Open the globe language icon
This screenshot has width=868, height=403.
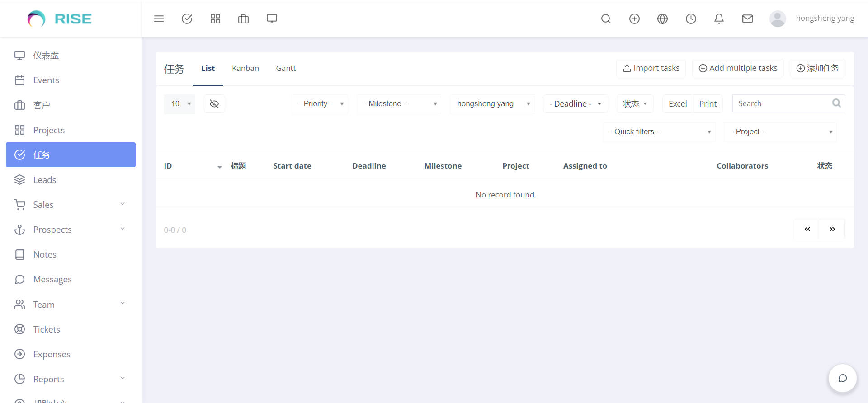pyautogui.click(x=662, y=19)
